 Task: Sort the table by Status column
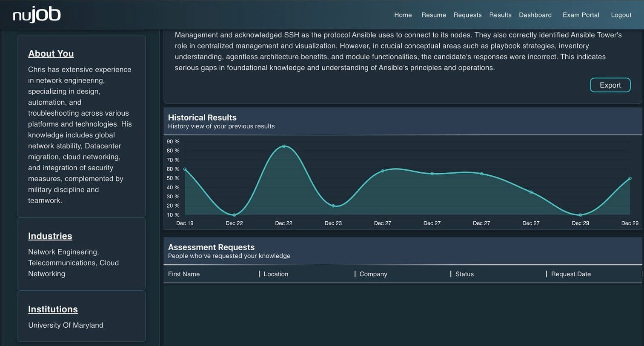464,274
